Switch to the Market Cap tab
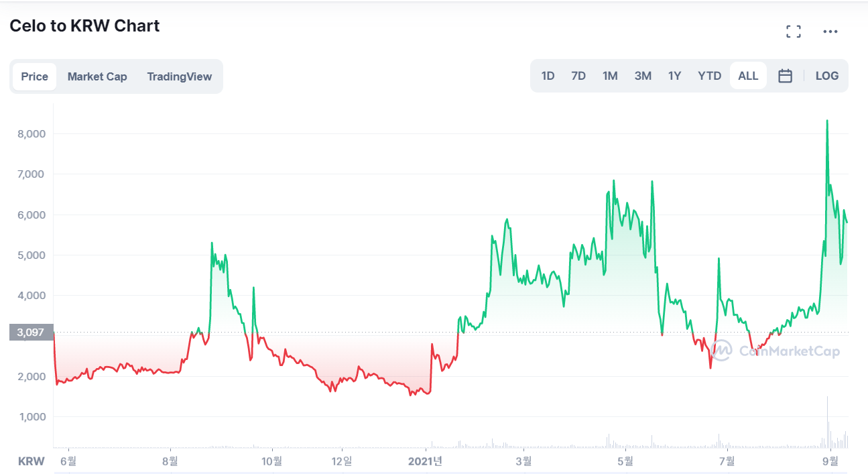 [x=97, y=76]
